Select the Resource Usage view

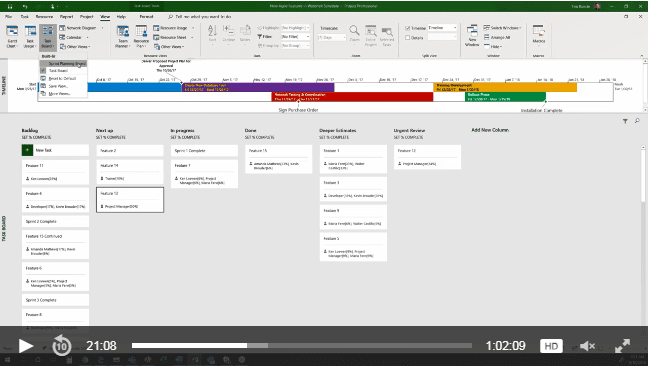[x=170, y=28]
